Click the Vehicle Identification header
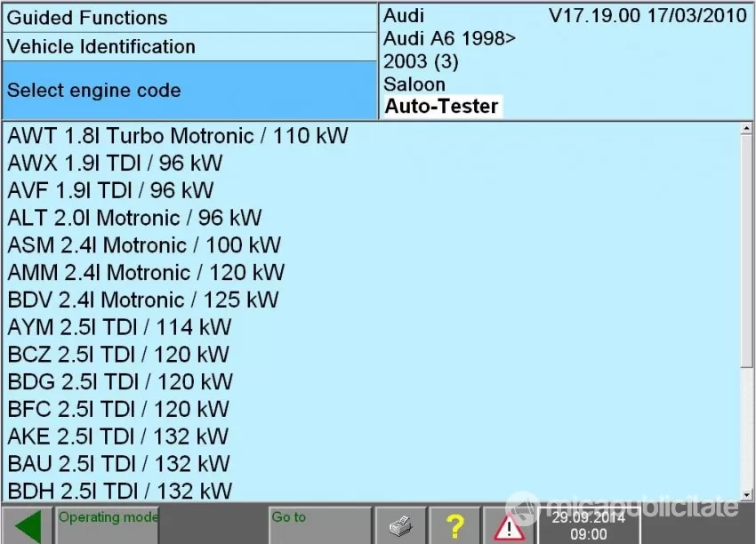Viewport: 756px width, 544px height. click(189, 47)
